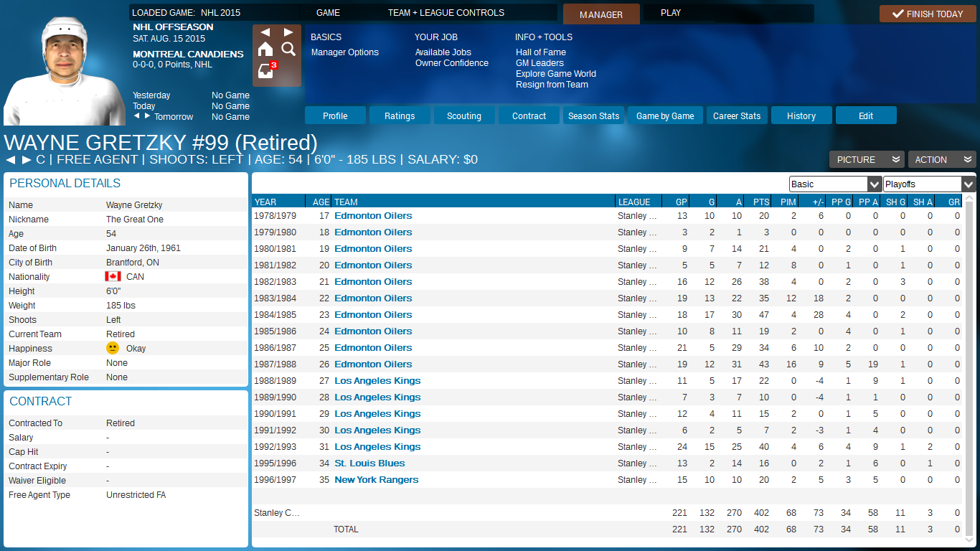Click the Unrestricted FA value
This screenshot has width=980, height=551.
[x=136, y=495]
